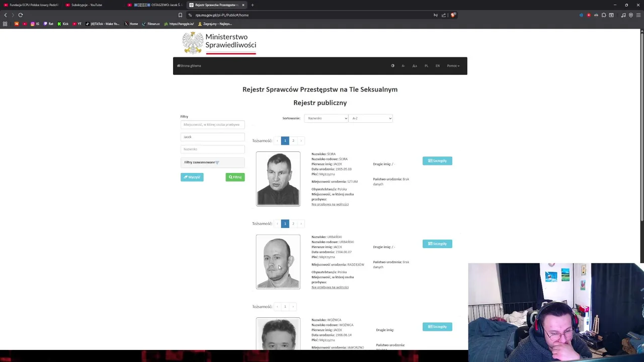The image size is (644, 362).
Task: Open IG bookmark
Action: [35, 24]
